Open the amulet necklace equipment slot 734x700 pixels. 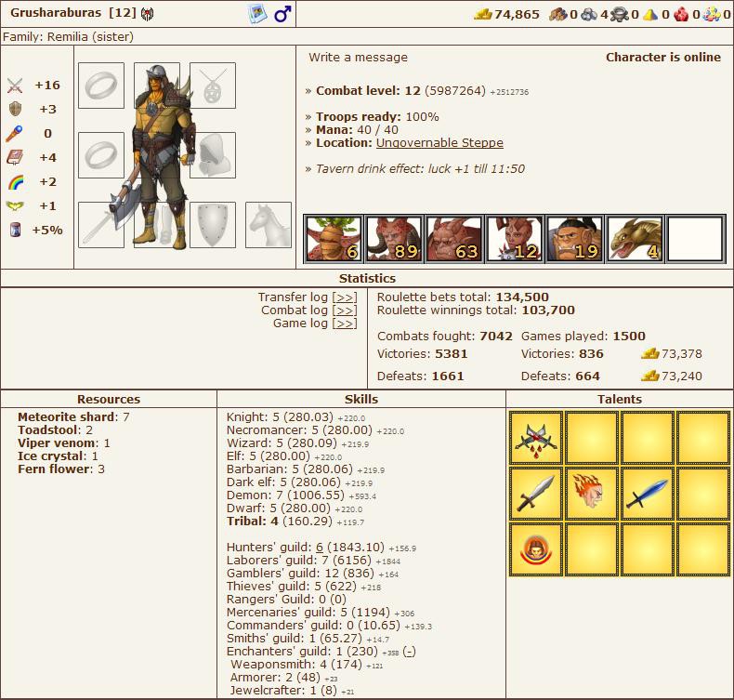213,86
